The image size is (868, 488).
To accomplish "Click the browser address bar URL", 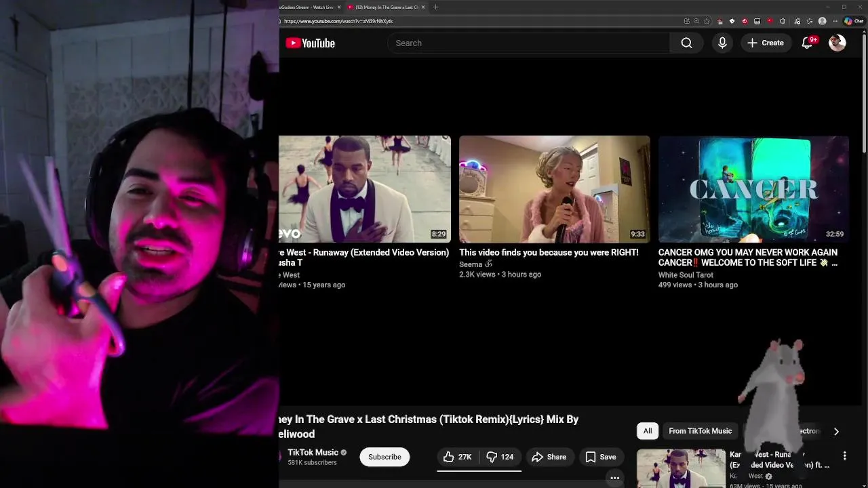I will 338,21.
